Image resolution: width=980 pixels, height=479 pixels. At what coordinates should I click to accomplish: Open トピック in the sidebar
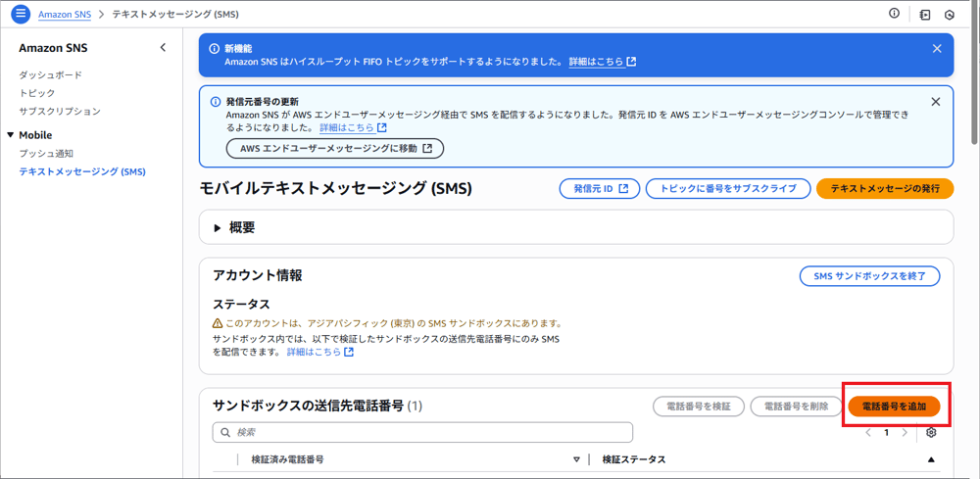click(x=37, y=93)
